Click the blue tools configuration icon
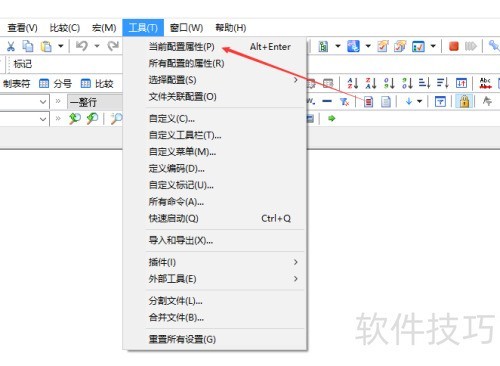 tap(353, 46)
